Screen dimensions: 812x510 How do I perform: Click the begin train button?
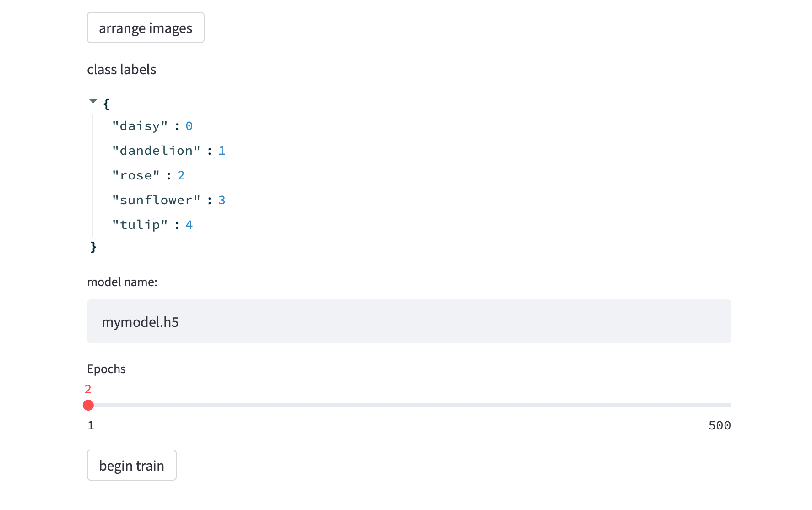[131, 465]
